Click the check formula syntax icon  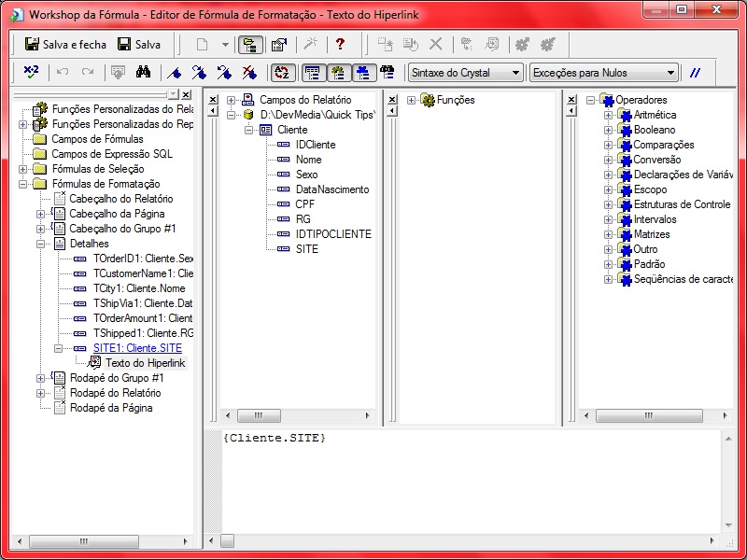point(31,72)
